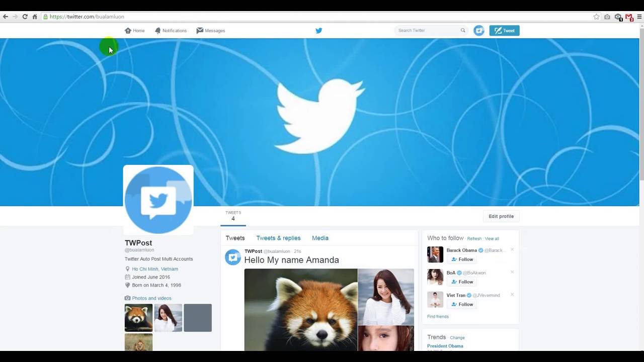644x362 pixels.
Task: Open red panda thumbnail in sidebar
Action: (x=138, y=318)
